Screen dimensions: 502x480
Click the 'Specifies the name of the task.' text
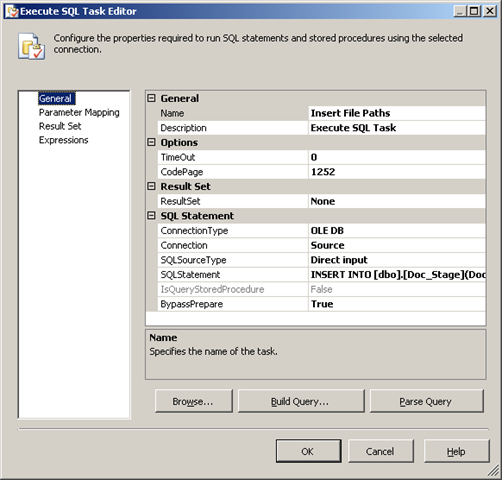[213, 351]
